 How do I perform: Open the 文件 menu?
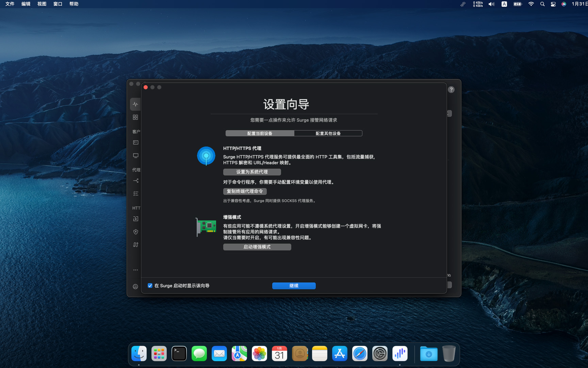pos(10,4)
